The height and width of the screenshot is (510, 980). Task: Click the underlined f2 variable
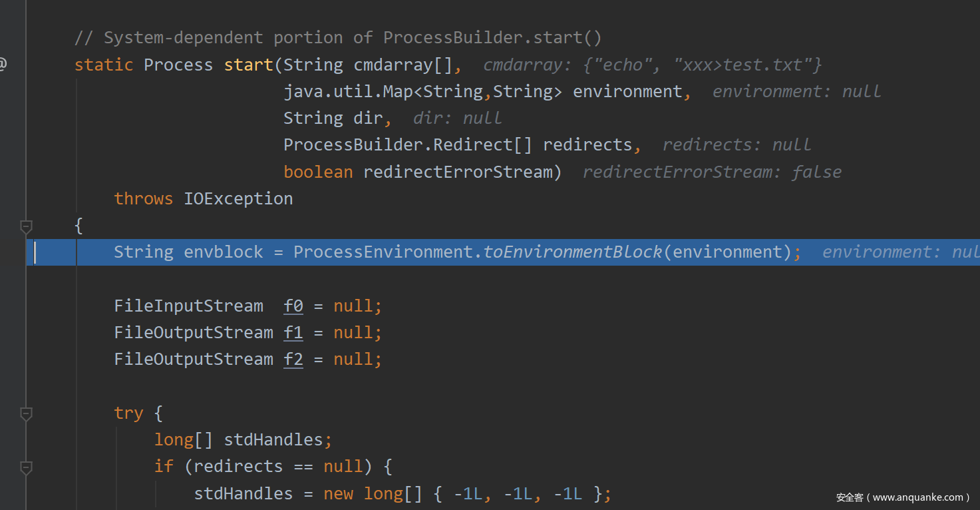click(x=293, y=360)
